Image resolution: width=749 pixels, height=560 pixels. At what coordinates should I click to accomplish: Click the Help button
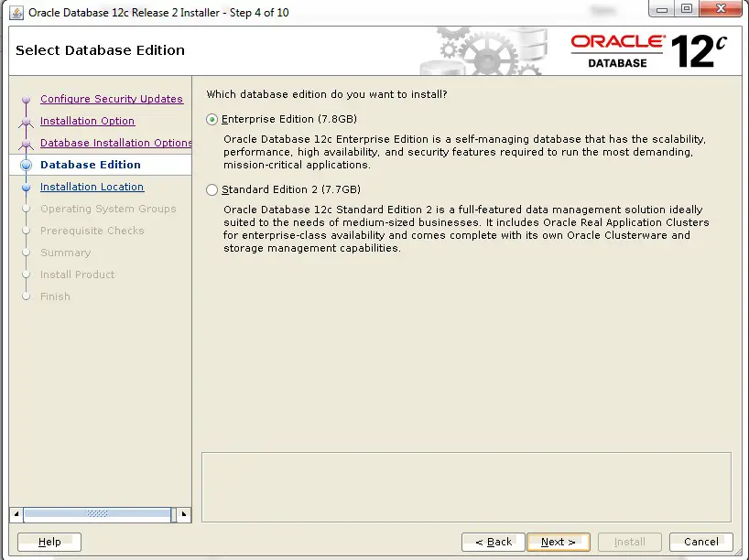tap(49, 542)
